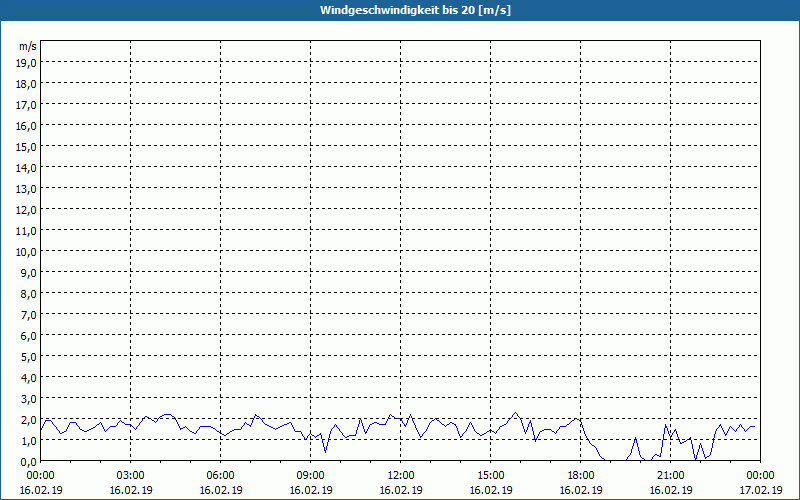Click the 16,0 y-axis value
Viewport: 800px width, 500px height.
click(x=26, y=126)
